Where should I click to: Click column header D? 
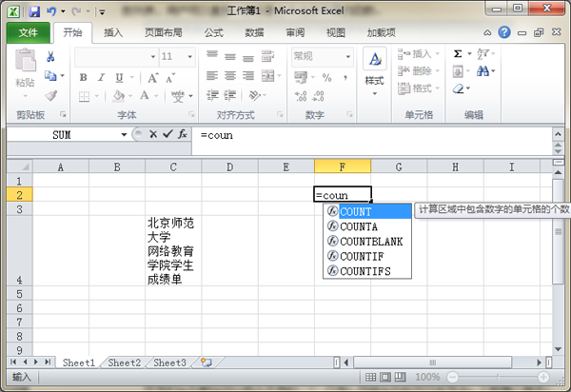229,167
